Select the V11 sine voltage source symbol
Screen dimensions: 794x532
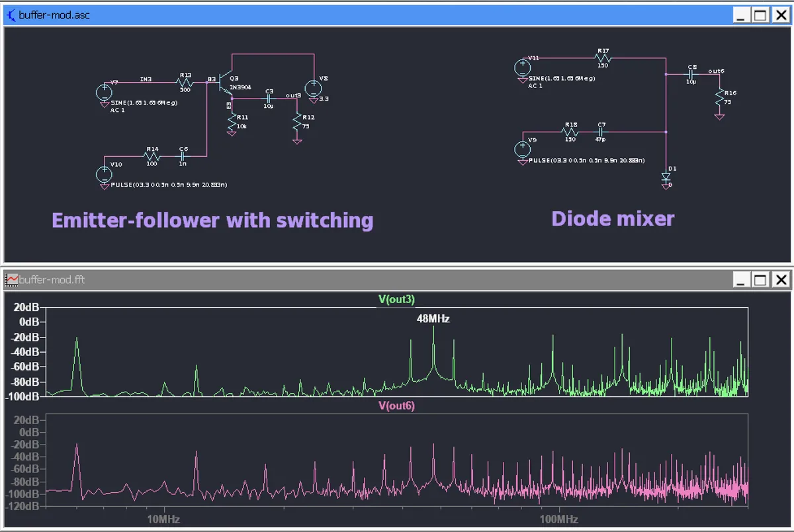pyautogui.click(x=522, y=67)
